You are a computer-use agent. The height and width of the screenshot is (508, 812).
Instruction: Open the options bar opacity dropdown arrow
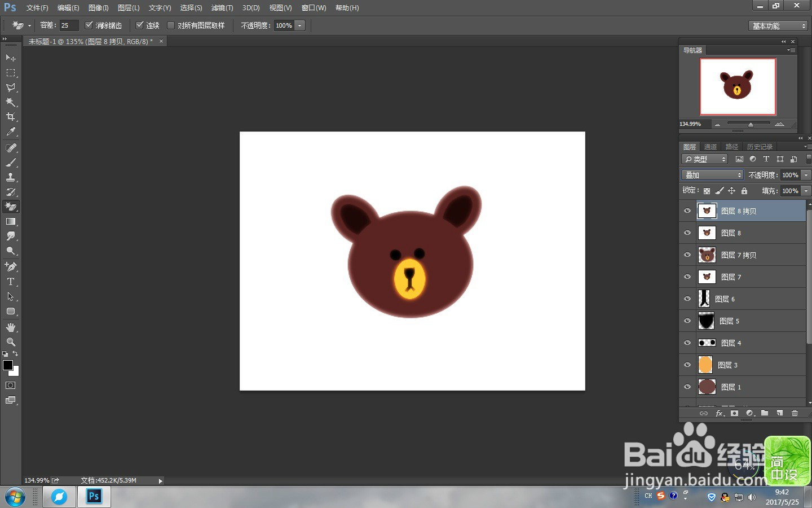point(300,25)
